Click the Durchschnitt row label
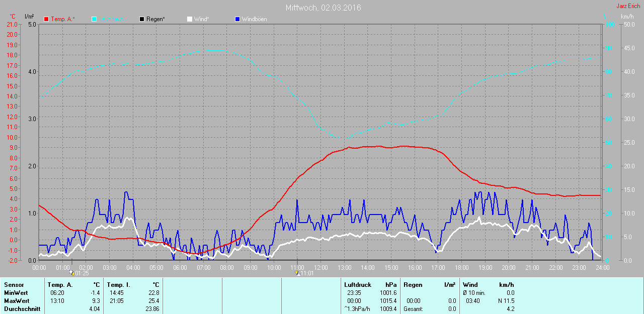This screenshot has width=644, height=314. tap(22, 309)
